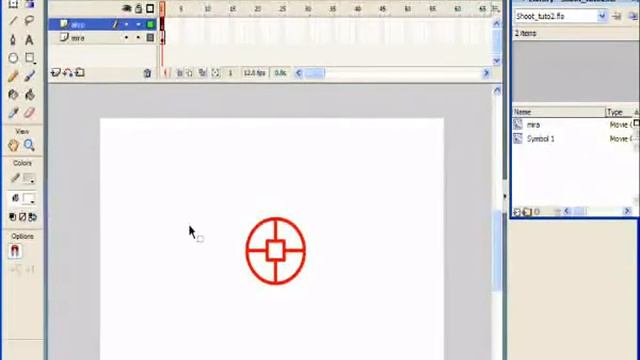Toggle visibility dot of selected top layer
The image size is (640, 360).
click(x=127, y=24)
